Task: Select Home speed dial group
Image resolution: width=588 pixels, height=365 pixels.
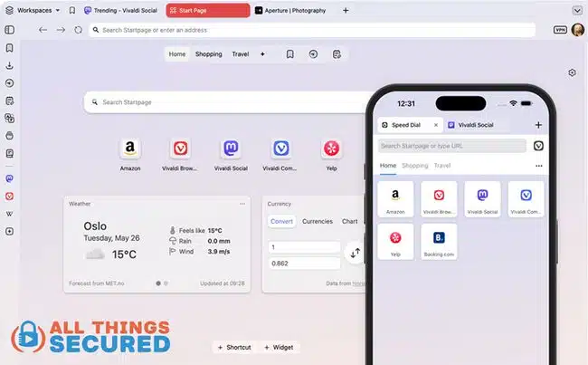Action: 177,54
